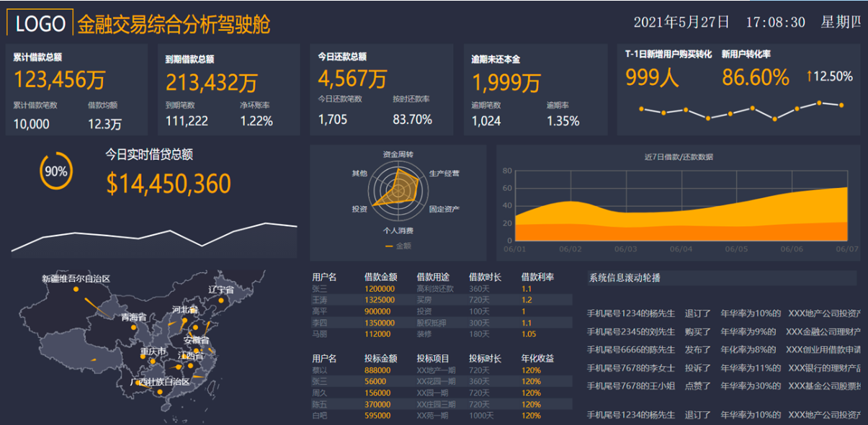Click the 王涛 row in the loan table
Viewport: 868px width, 425px height.
(x=441, y=300)
